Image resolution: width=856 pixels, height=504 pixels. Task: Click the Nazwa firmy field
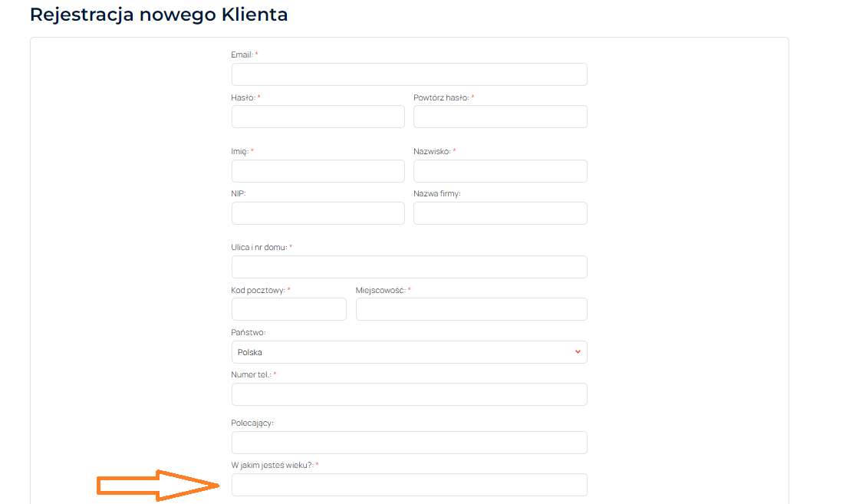[x=500, y=213]
